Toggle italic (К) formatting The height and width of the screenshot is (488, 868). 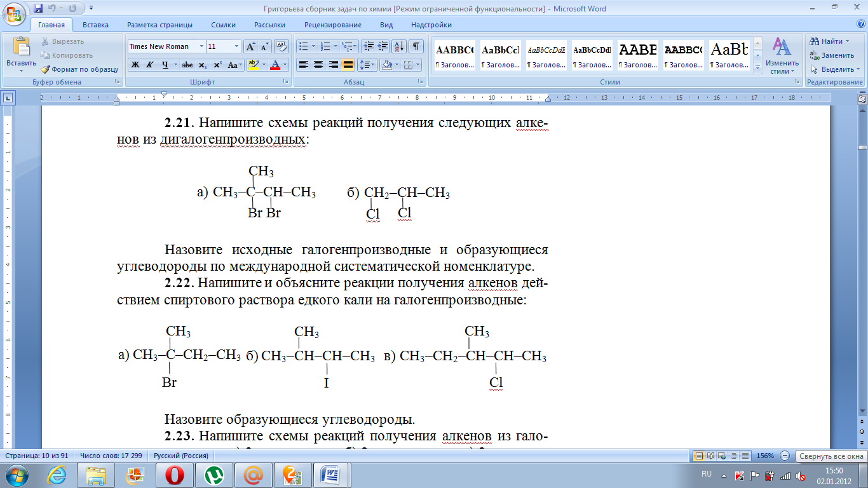[x=150, y=65]
